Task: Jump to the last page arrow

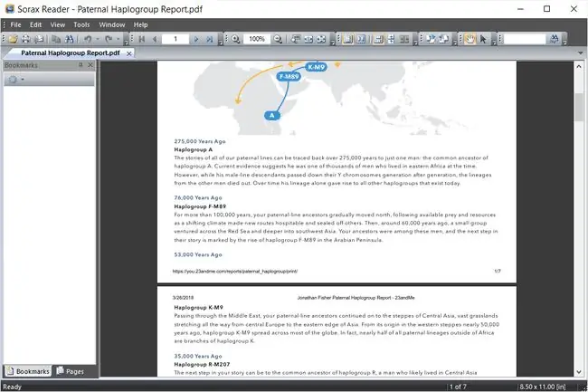Action: tap(209, 39)
